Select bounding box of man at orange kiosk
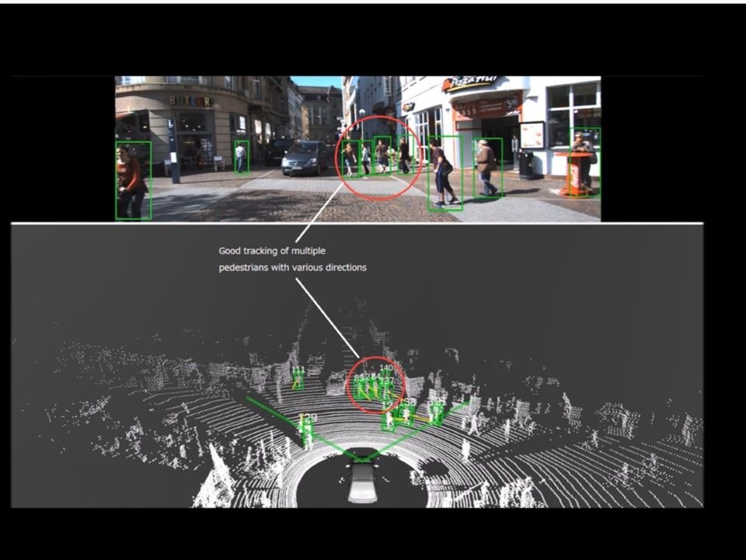Image resolution: width=746 pixels, height=560 pixels. point(584,162)
